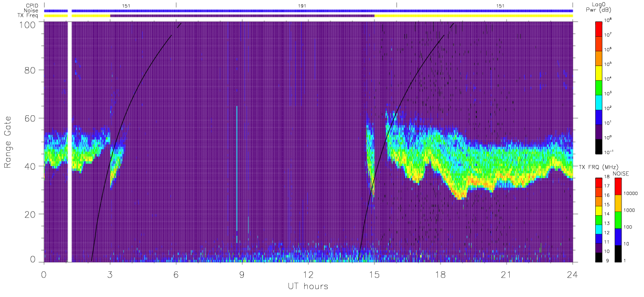The height and width of the screenshot is (297, 644).
Task: Click x-axis tick label 24
Action: [x=572, y=274]
